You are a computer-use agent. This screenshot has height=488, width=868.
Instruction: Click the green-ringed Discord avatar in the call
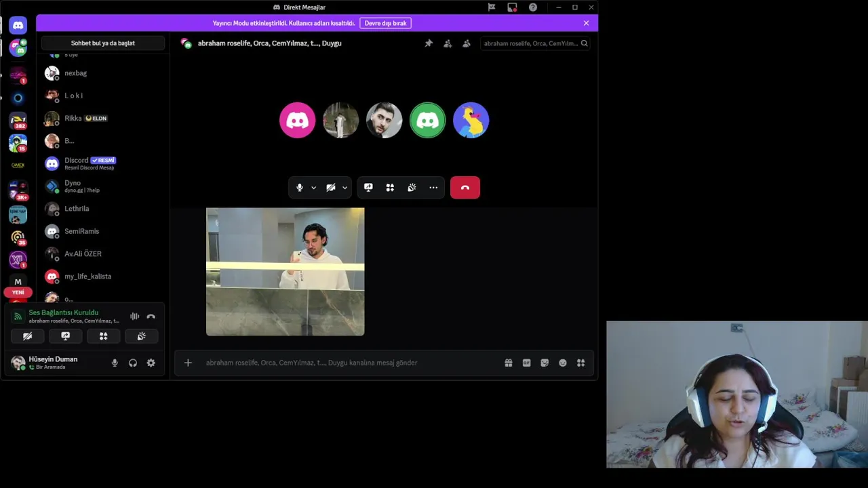click(427, 121)
